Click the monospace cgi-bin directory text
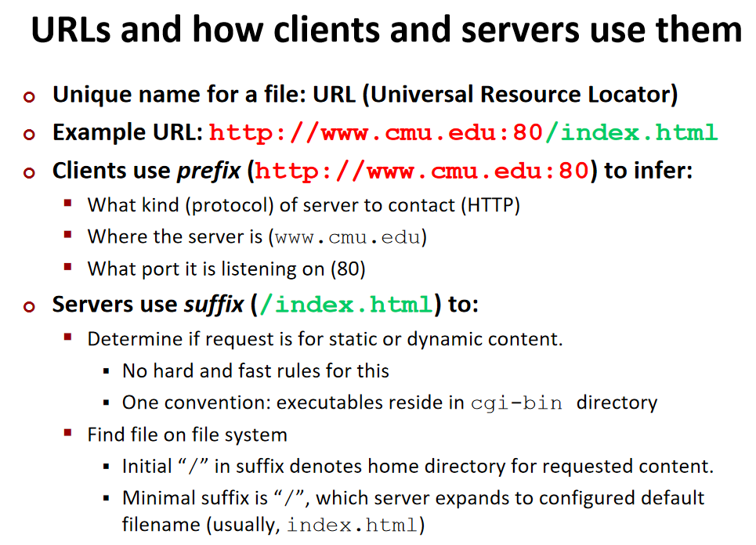756x545 pixels. pyautogui.click(x=516, y=404)
